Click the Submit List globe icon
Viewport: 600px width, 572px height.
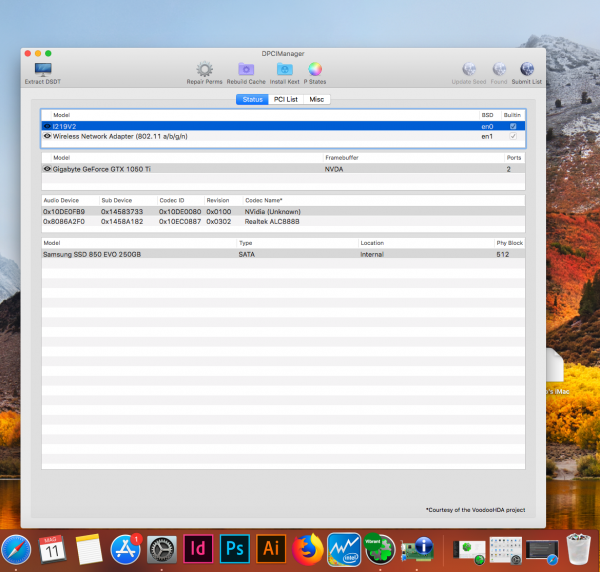527,70
